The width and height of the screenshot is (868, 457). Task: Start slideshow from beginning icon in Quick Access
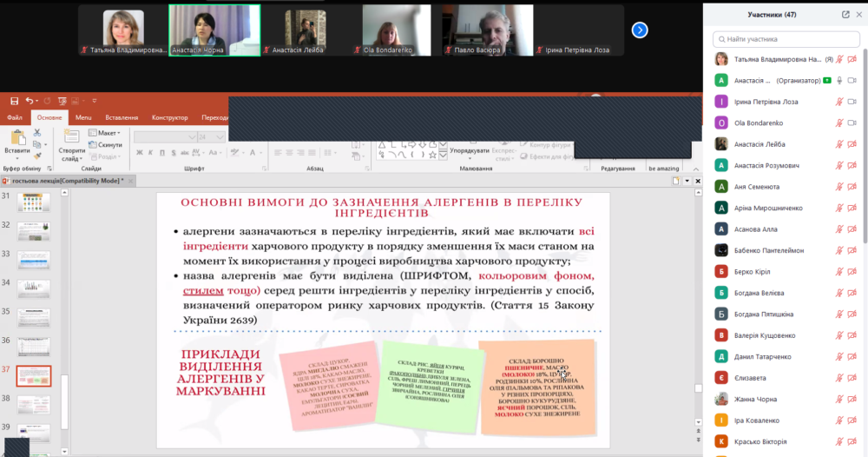point(62,101)
